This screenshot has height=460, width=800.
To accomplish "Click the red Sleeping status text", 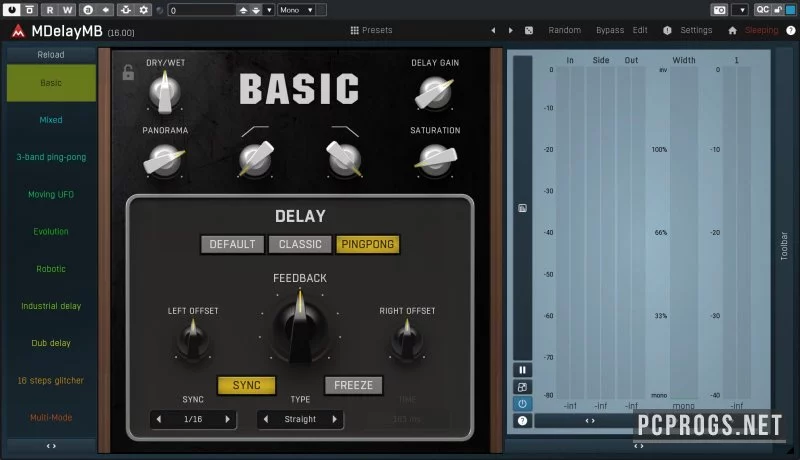I will (761, 30).
